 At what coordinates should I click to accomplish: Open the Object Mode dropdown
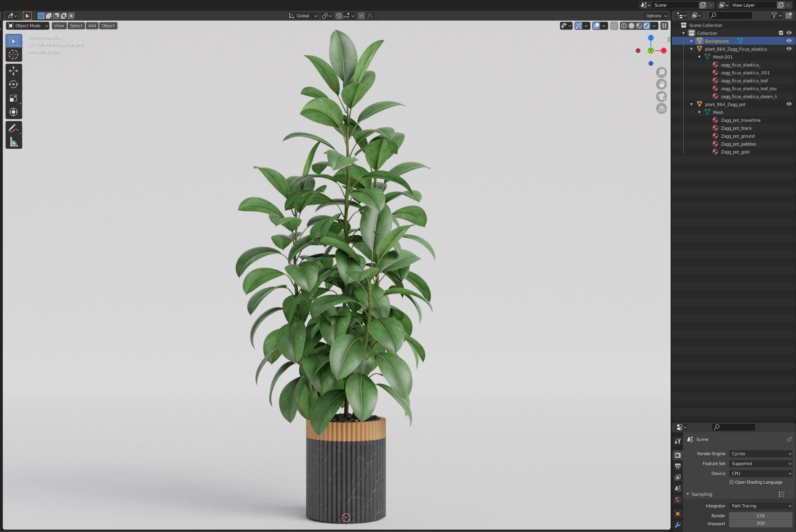point(28,26)
